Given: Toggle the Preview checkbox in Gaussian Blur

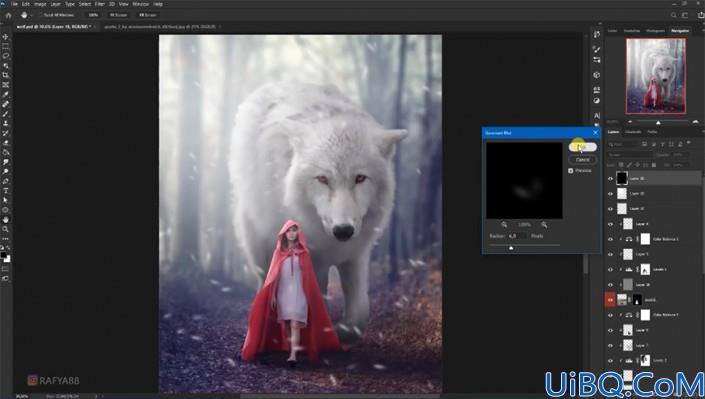Looking at the screenshot, I should coord(571,171).
